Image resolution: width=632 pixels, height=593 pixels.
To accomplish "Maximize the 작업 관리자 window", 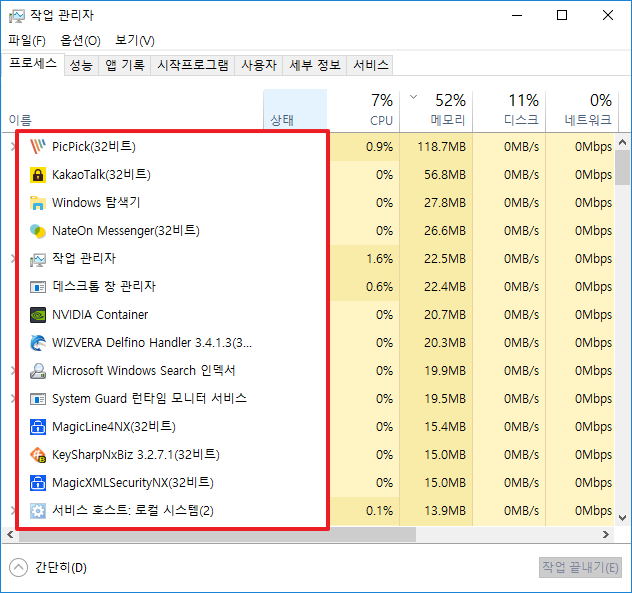I will [x=562, y=16].
